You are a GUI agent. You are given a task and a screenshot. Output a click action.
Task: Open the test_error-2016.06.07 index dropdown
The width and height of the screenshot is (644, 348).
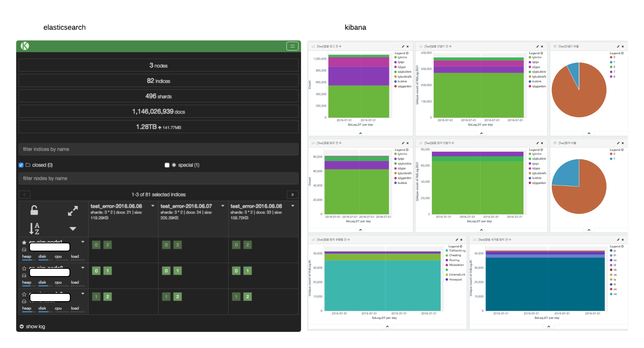coord(223,206)
